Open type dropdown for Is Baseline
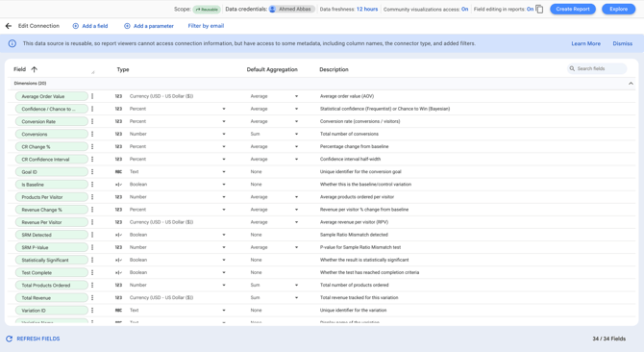Viewport: 644px width, 352px height. (x=224, y=185)
